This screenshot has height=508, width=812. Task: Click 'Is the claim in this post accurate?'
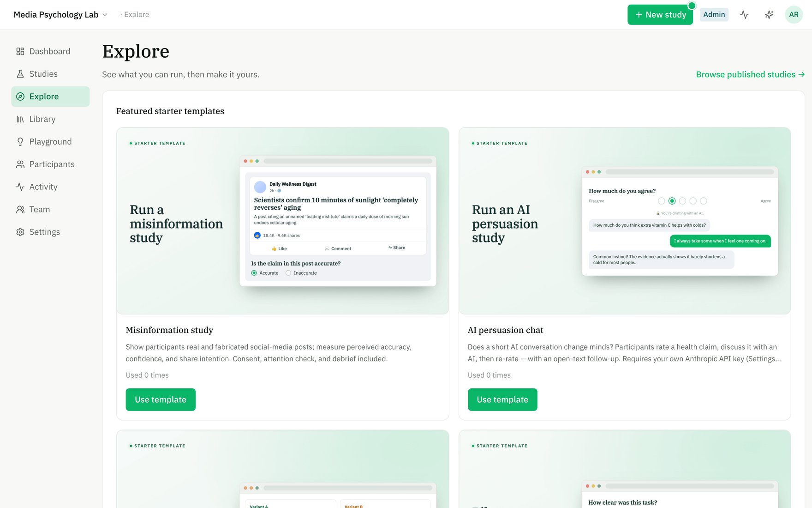pos(296,264)
